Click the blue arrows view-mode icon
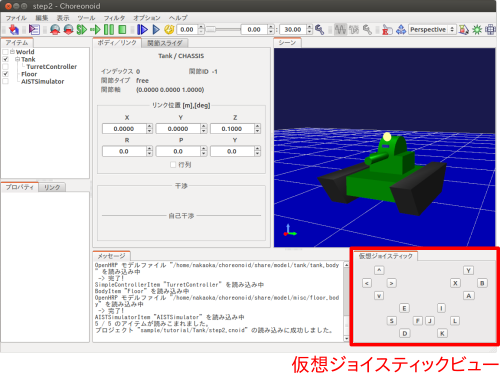Image resolution: width=500 pixels, height=373 pixels. tap(401, 30)
